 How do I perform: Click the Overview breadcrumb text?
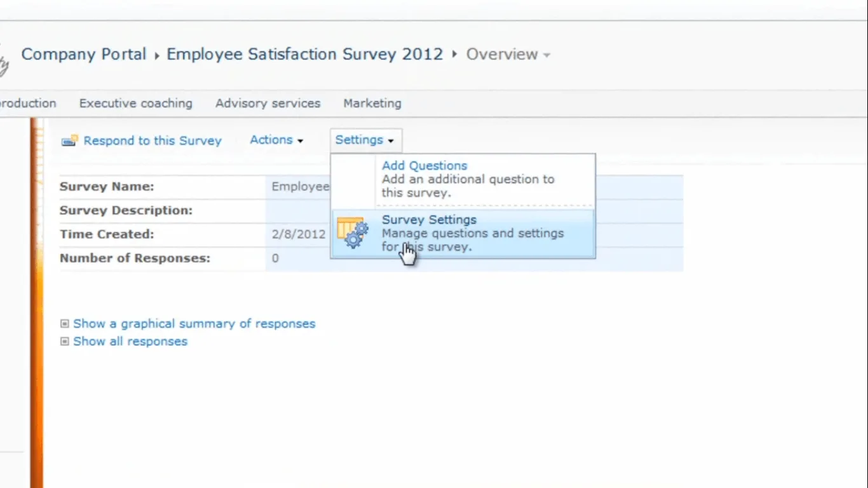pos(502,55)
